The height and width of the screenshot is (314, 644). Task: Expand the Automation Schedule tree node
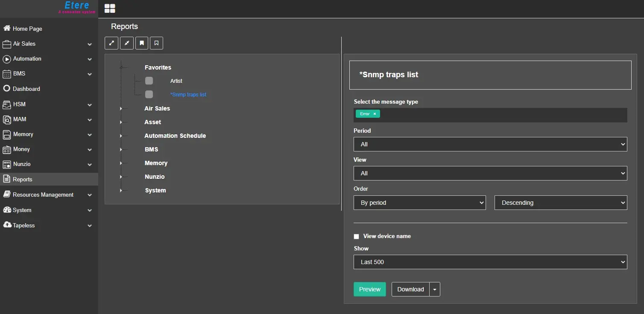click(x=121, y=136)
